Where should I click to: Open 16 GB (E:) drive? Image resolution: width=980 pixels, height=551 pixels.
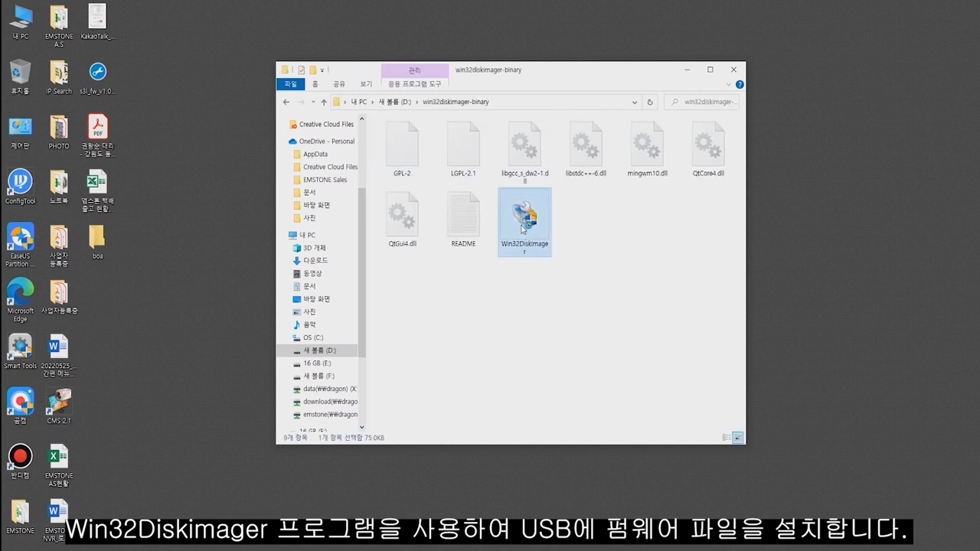tap(312, 364)
